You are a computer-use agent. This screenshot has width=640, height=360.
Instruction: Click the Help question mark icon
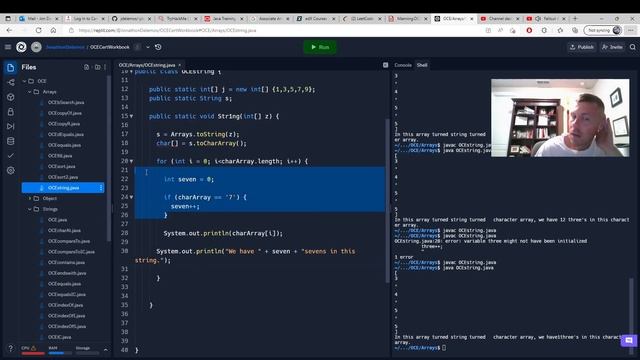coord(11,349)
